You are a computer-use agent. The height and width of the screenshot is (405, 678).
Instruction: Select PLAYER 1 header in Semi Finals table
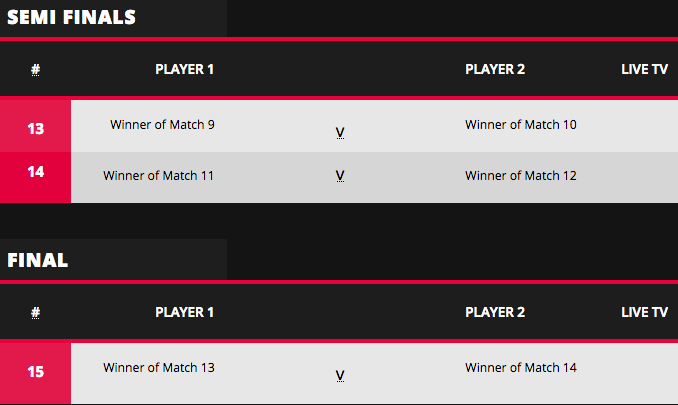point(185,70)
